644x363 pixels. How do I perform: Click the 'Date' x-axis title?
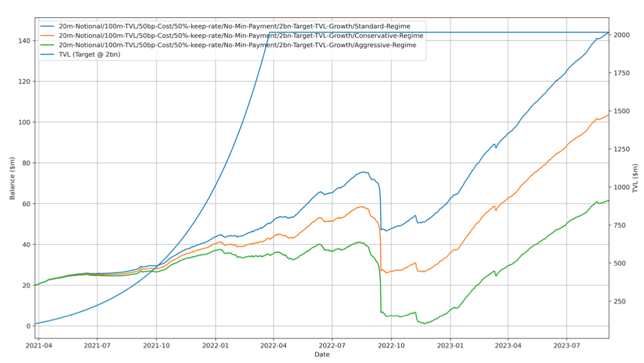322,354
